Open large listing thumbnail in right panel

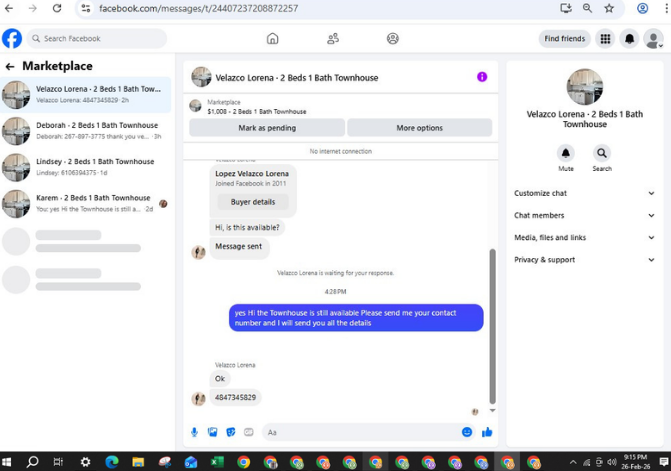click(x=585, y=87)
